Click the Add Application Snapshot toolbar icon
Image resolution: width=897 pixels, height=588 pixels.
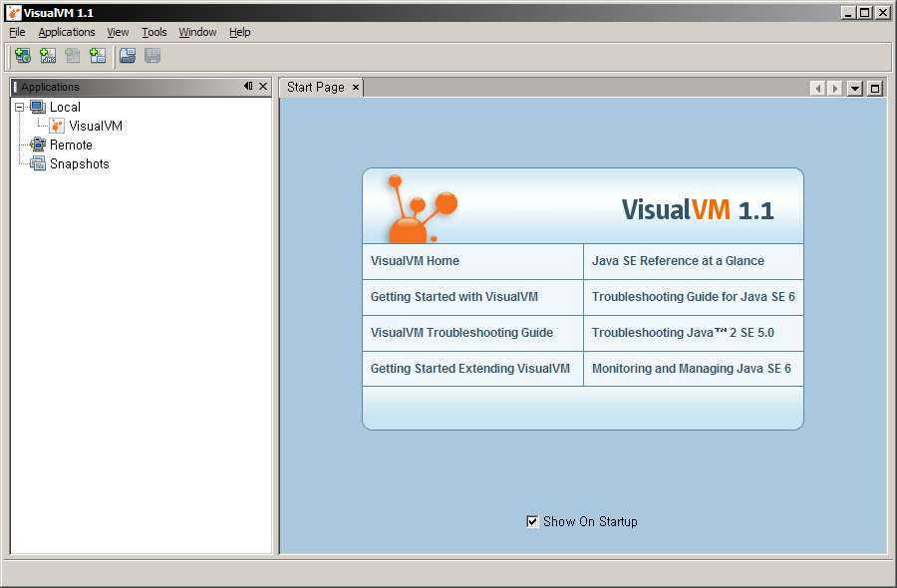point(98,56)
